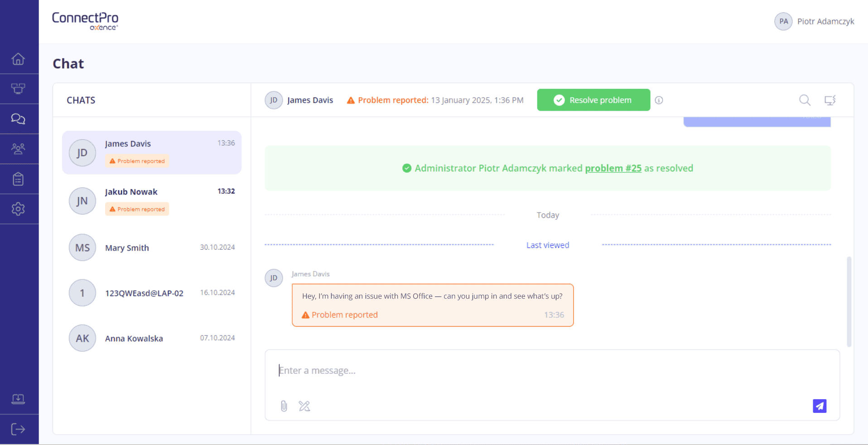The height and width of the screenshot is (445, 868).
Task: Select the Jakub Nowak chat
Action: point(151,201)
